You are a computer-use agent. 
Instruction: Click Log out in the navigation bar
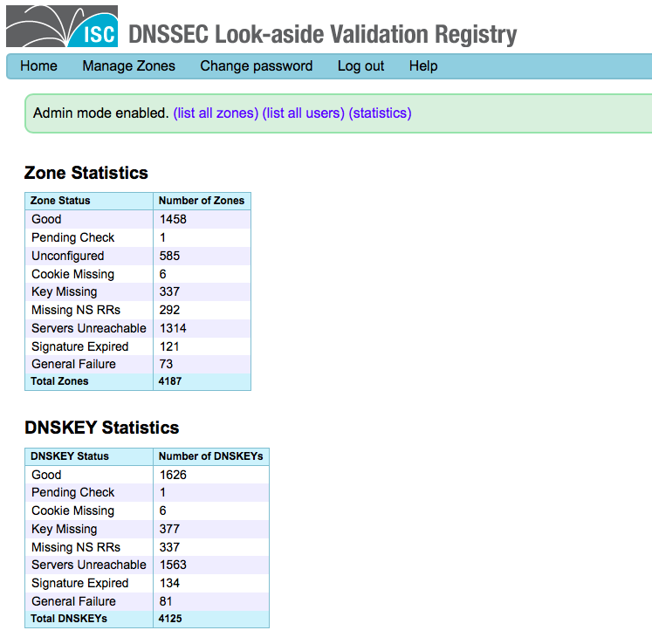click(361, 66)
